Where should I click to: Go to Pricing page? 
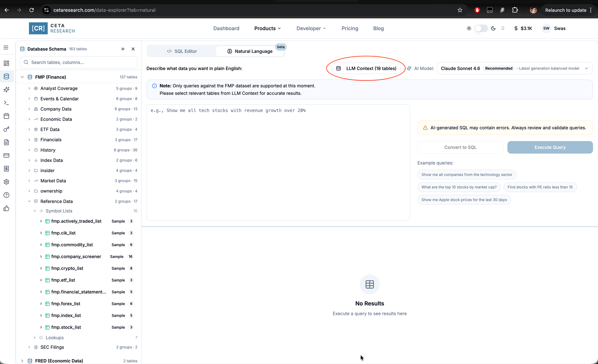click(350, 28)
